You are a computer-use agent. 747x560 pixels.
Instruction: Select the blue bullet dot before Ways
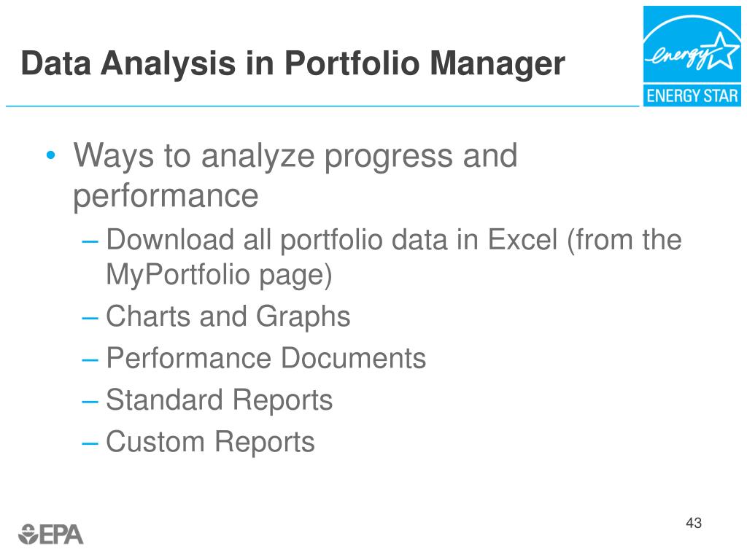[x=51, y=155]
